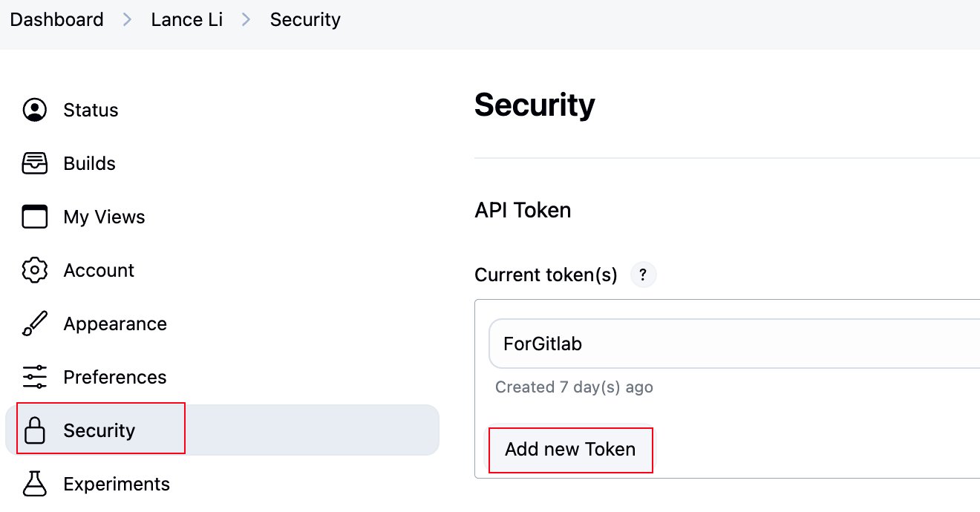Expand the chevron after Lance Li breadcrumb
The width and height of the screenshot is (980, 512).
click(x=246, y=20)
